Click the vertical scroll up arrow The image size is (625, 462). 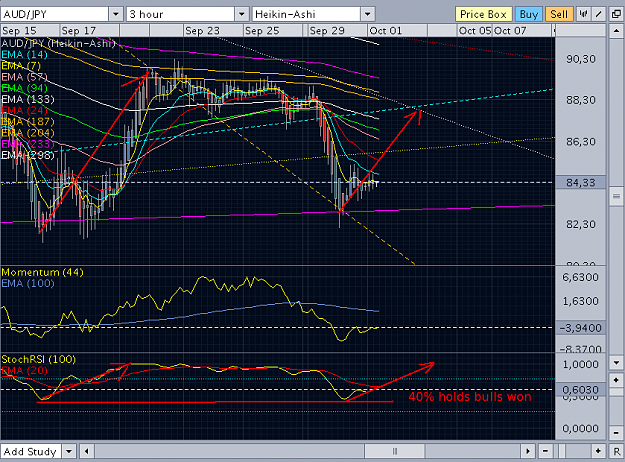point(616,31)
